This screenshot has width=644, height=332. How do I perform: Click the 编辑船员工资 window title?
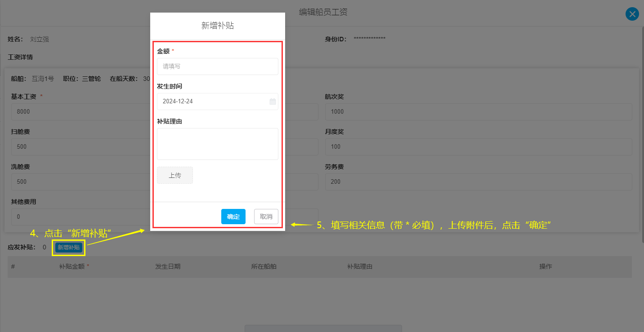pos(323,12)
